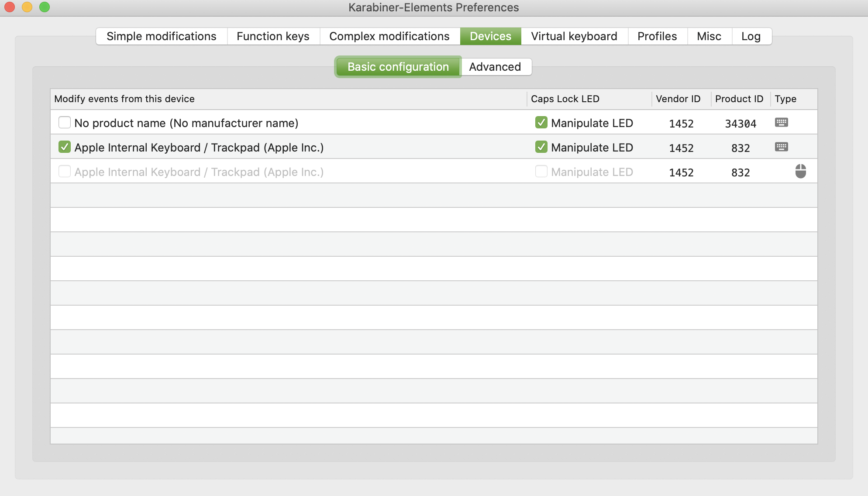Click the keyboard icon for Apple Internal Keyboard row
Image resolution: width=868 pixels, height=496 pixels.
click(x=782, y=147)
